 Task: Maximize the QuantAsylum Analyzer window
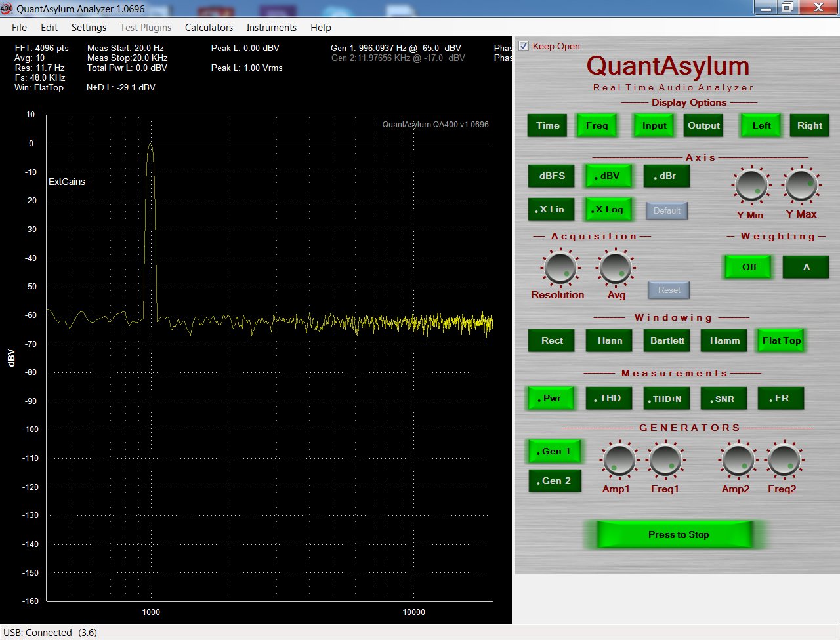(x=787, y=7)
